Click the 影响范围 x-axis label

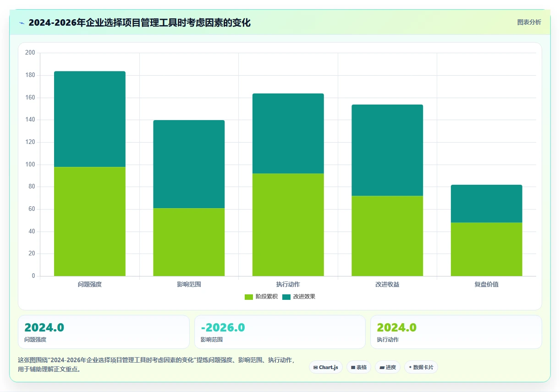(x=189, y=284)
